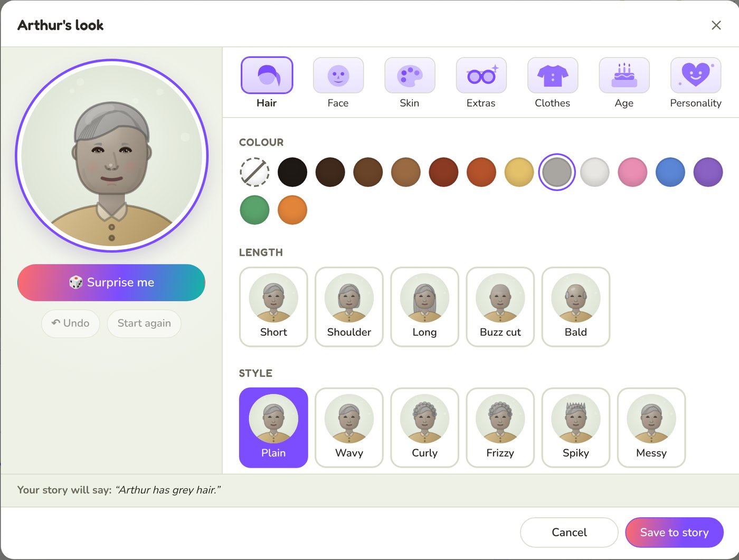
Task: Open the Hair category icon
Action: 267,75
